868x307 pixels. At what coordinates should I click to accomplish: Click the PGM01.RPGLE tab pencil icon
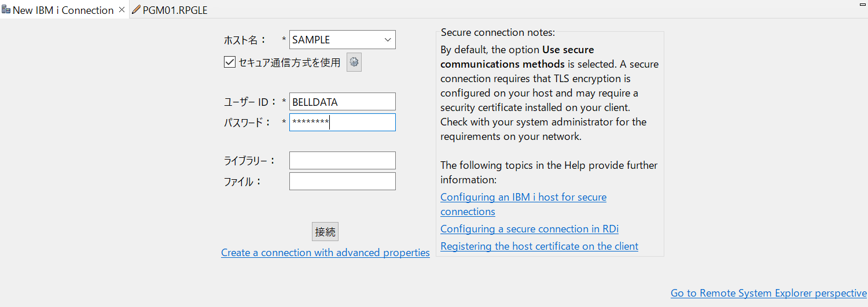(x=136, y=10)
